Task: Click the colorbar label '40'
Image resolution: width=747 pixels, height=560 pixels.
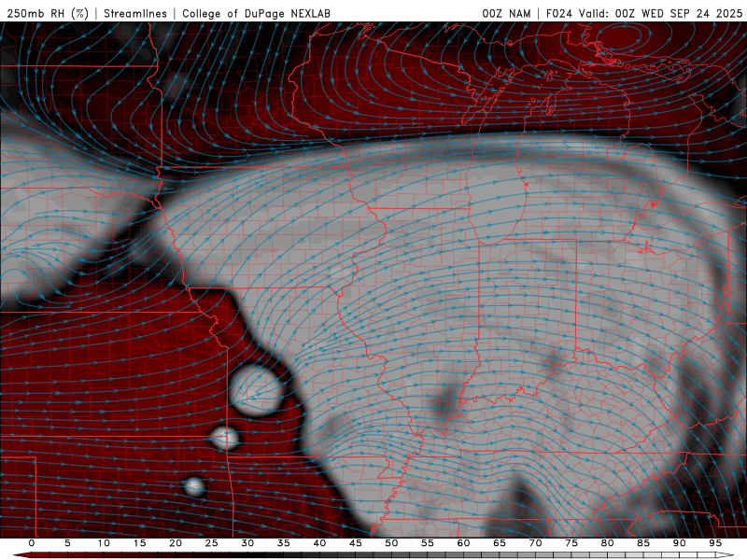Action: [319, 543]
